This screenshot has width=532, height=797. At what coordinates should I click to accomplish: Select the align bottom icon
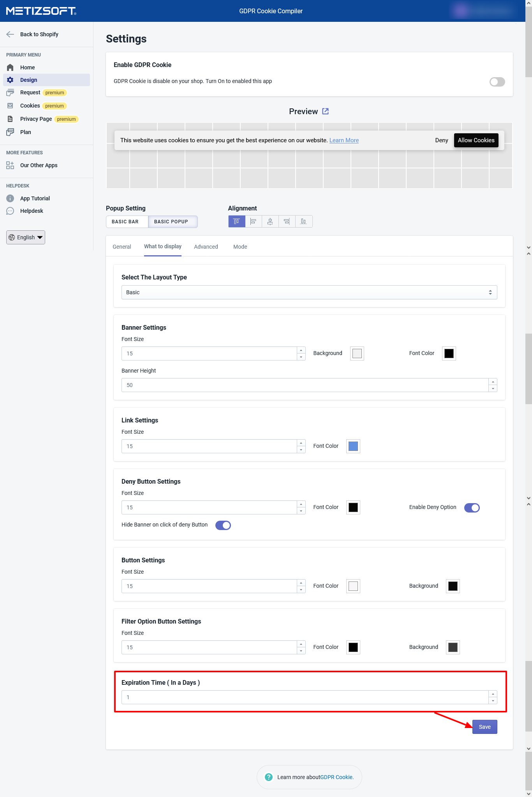(x=303, y=221)
